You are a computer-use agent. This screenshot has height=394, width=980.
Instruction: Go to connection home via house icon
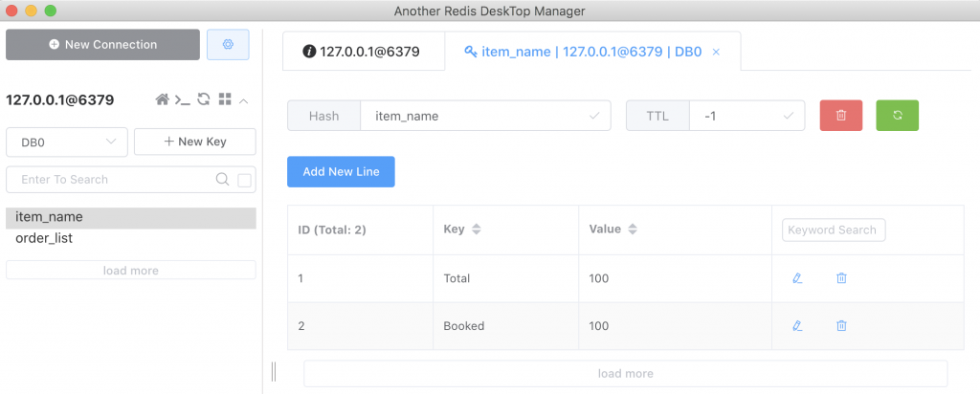163,99
